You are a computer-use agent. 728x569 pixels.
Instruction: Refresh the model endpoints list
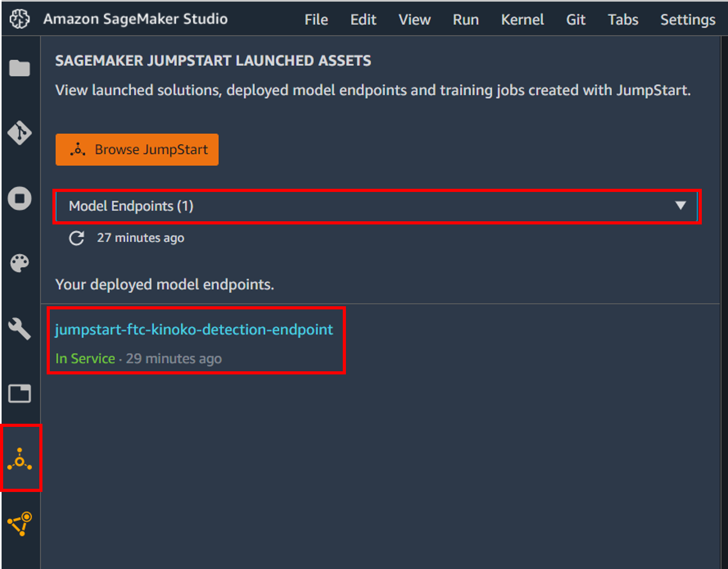77,238
